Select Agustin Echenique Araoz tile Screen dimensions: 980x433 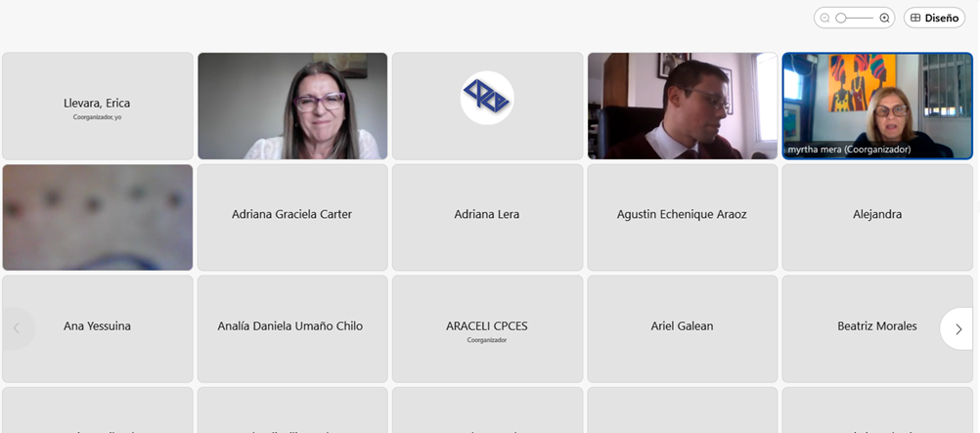pyautogui.click(x=683, y=217)
